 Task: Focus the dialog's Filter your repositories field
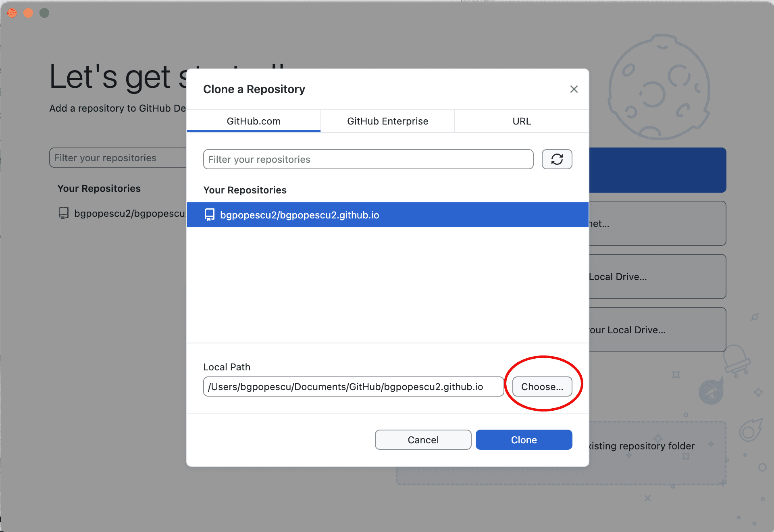click(x=368, y=160)
